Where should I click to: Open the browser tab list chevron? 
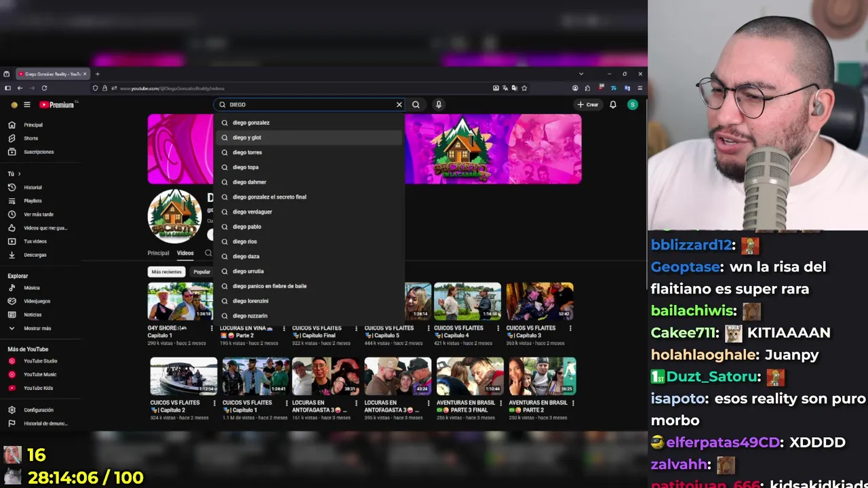581,74
